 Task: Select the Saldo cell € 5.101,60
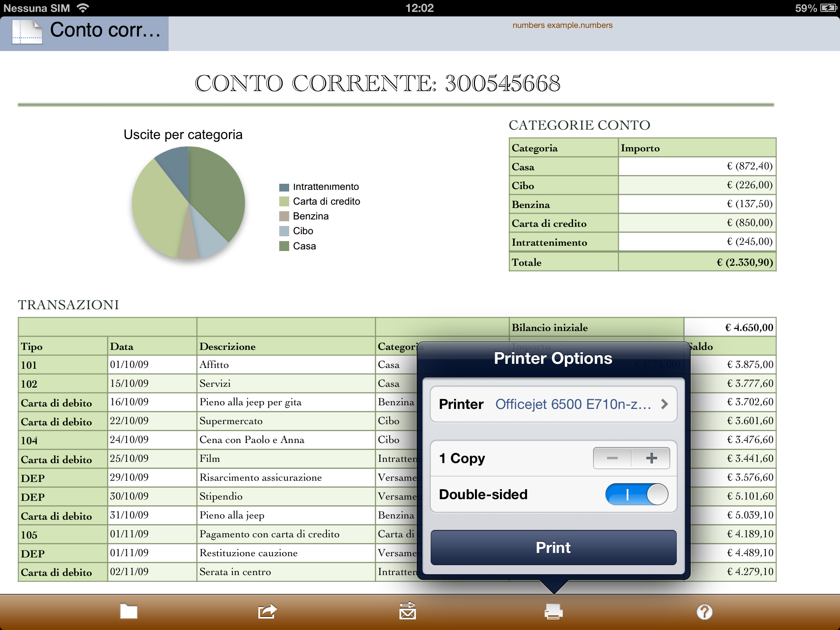tap(733, 497)
